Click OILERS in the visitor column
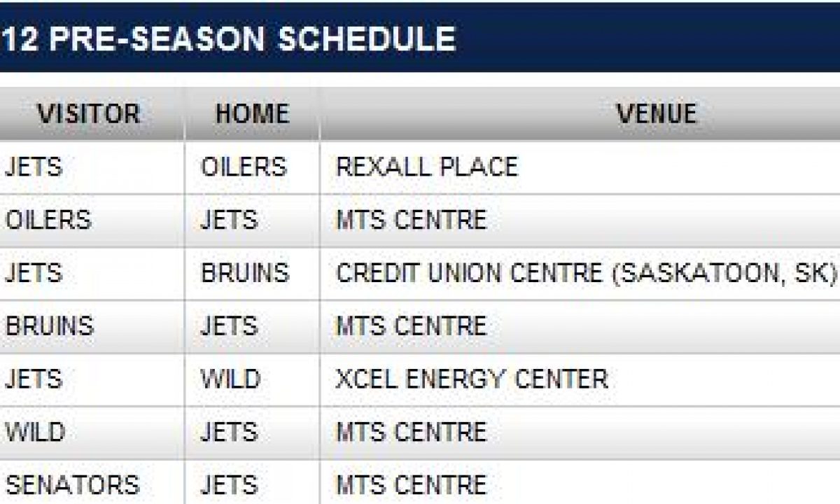Viewport: 840px width, 504px height. [x=48, y=220]
